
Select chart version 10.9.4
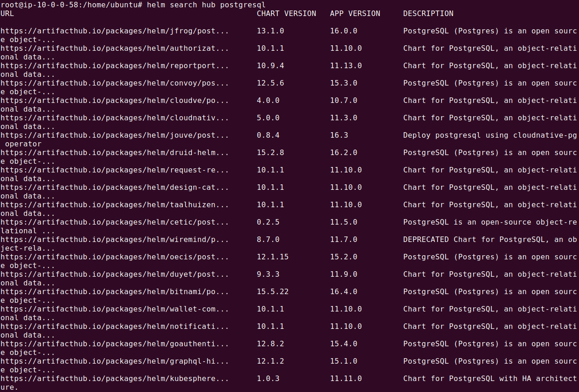pos(271,66)
